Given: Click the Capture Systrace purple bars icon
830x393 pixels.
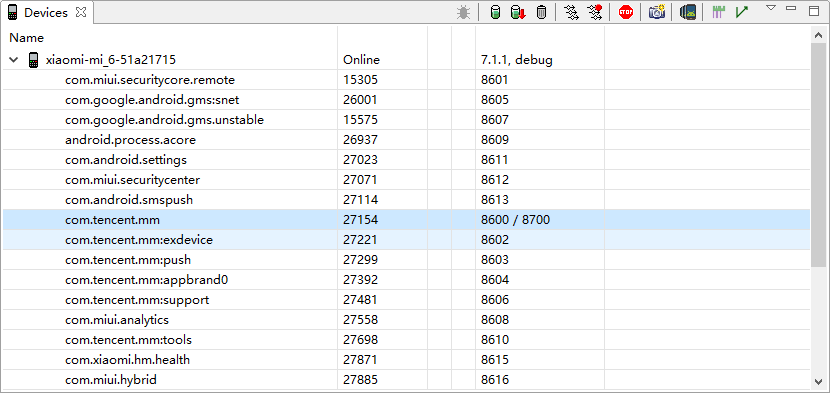Looking at the screenshot, I should coord(718,12).
